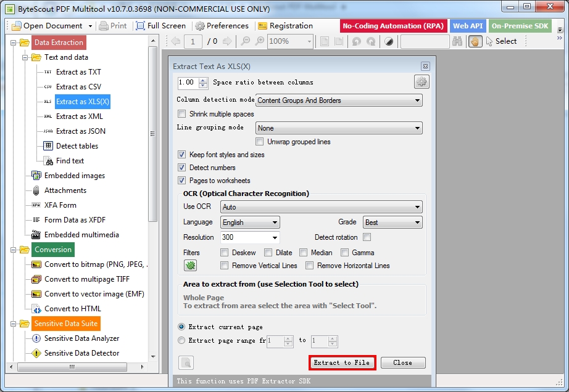
Task: Enable Detect rotation checkbox
Action: [367, 237]
